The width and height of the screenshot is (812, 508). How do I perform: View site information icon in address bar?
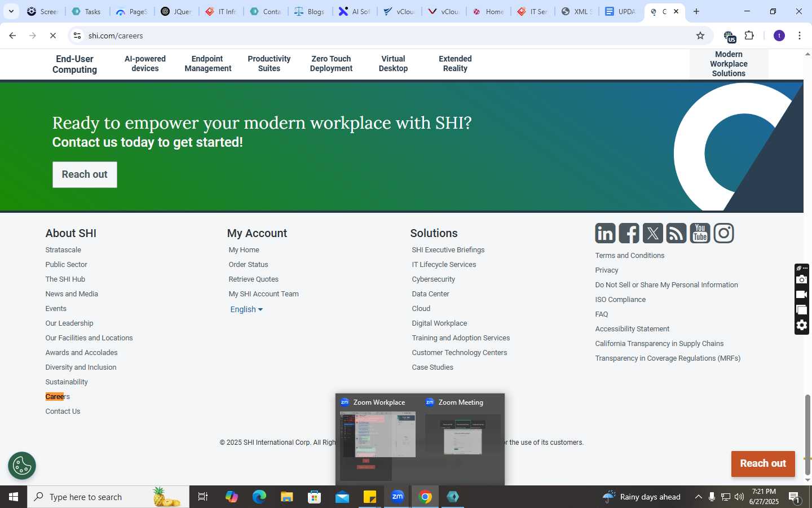[x=77, y=36]
